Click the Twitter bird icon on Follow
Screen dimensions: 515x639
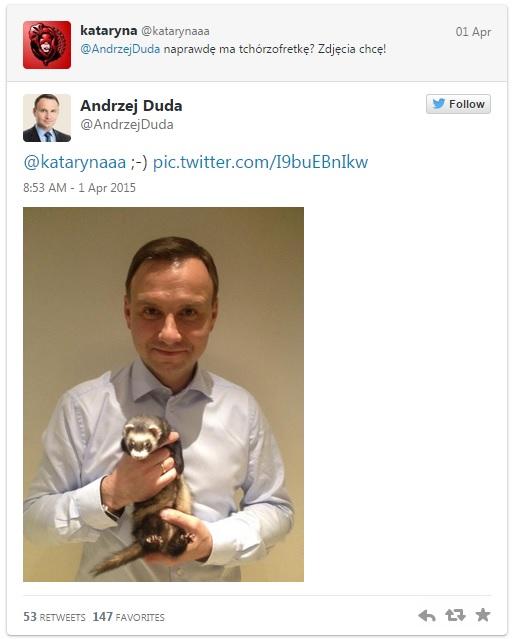(439, 104)
